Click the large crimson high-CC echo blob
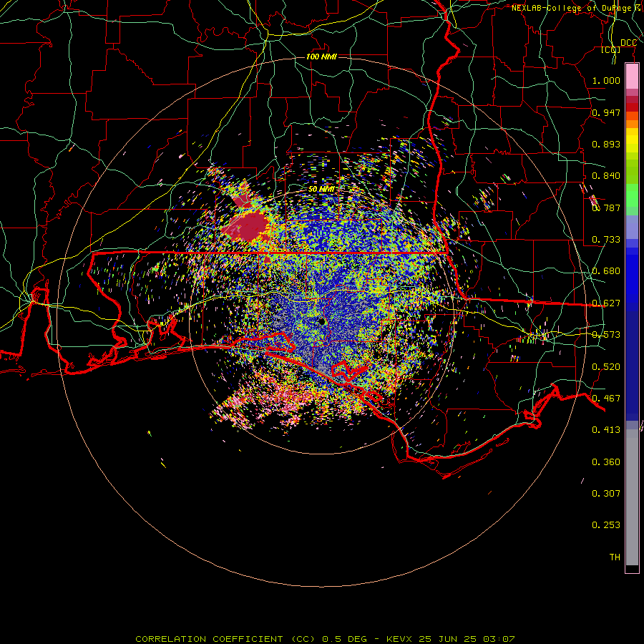 coord(246,225)
